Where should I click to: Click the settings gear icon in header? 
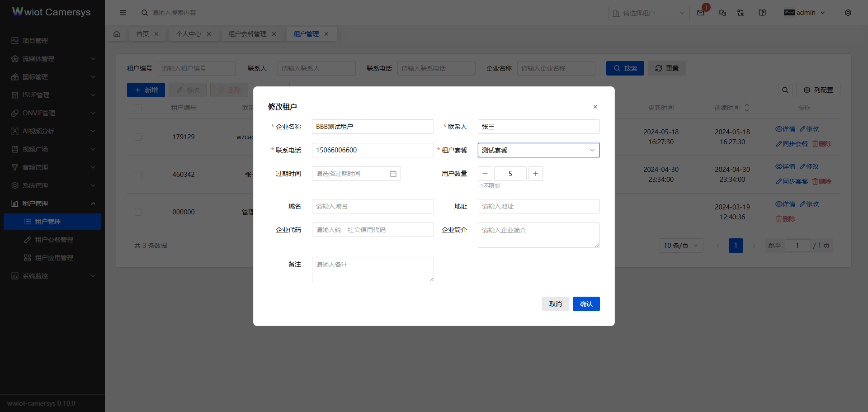848,13
